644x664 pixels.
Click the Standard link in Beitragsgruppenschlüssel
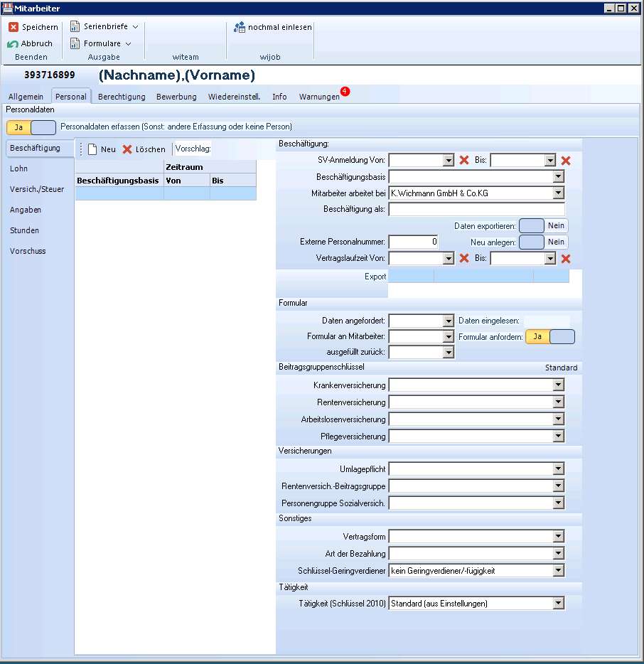[561, 368]
